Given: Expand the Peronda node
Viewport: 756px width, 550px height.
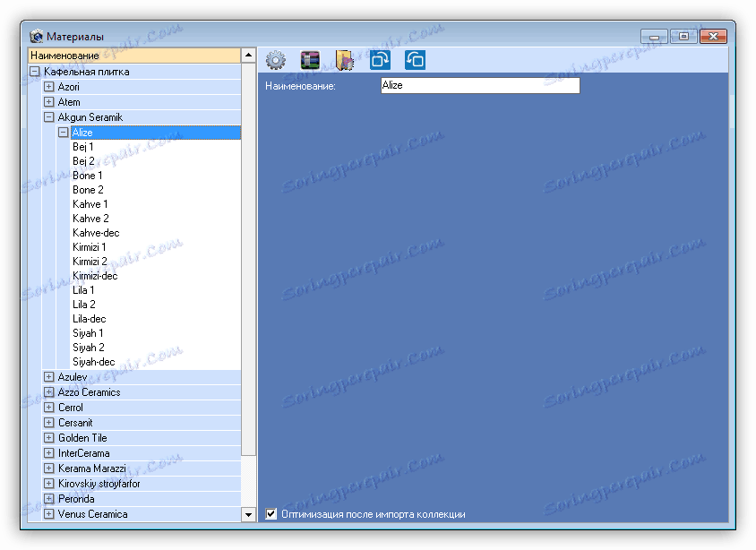Looking at the screenshot, I should 48,498.
